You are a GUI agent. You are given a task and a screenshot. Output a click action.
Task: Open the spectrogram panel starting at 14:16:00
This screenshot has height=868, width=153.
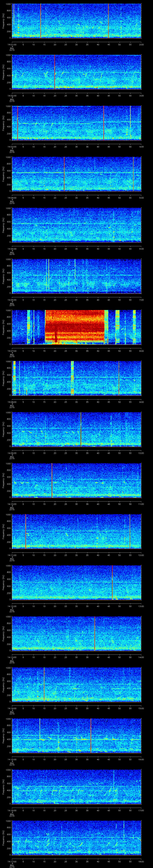(77, 786)
